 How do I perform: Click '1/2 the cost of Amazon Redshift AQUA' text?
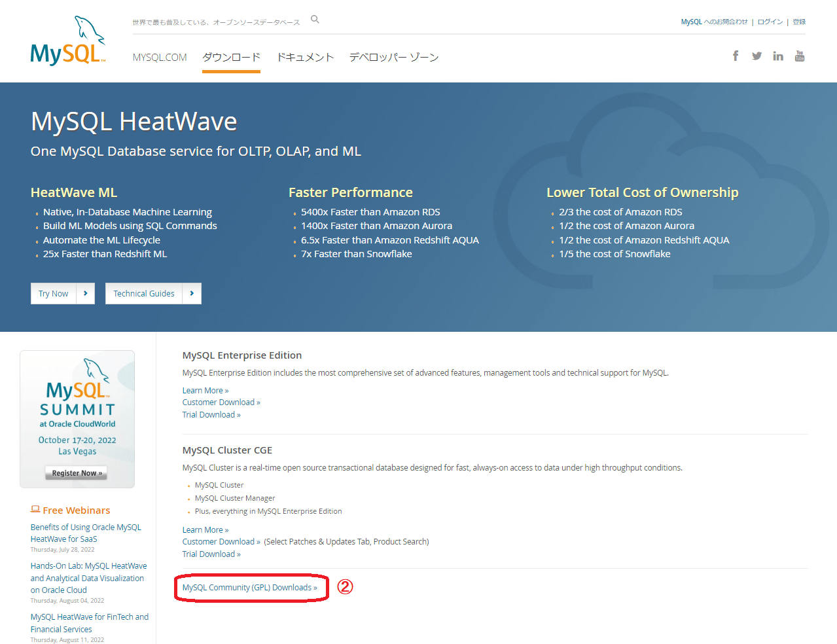[644, 240]
